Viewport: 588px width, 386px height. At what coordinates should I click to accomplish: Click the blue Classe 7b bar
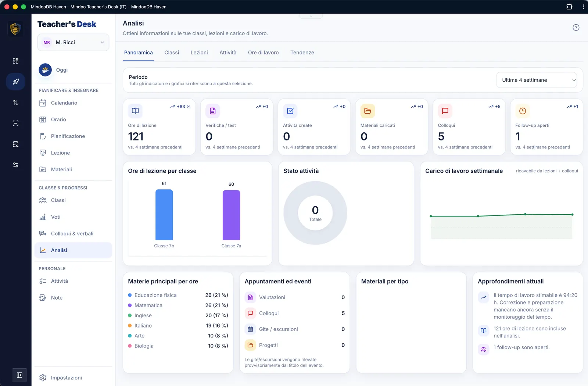(164, 215)
